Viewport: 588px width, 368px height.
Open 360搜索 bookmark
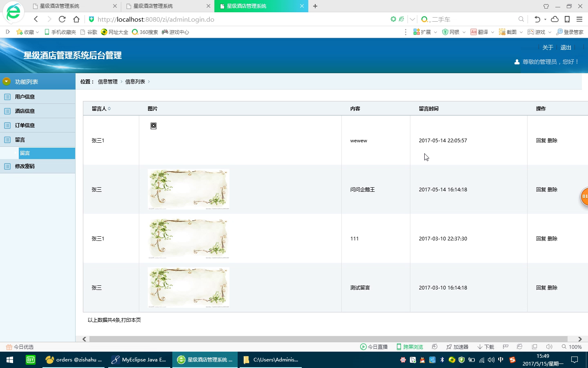145,32
